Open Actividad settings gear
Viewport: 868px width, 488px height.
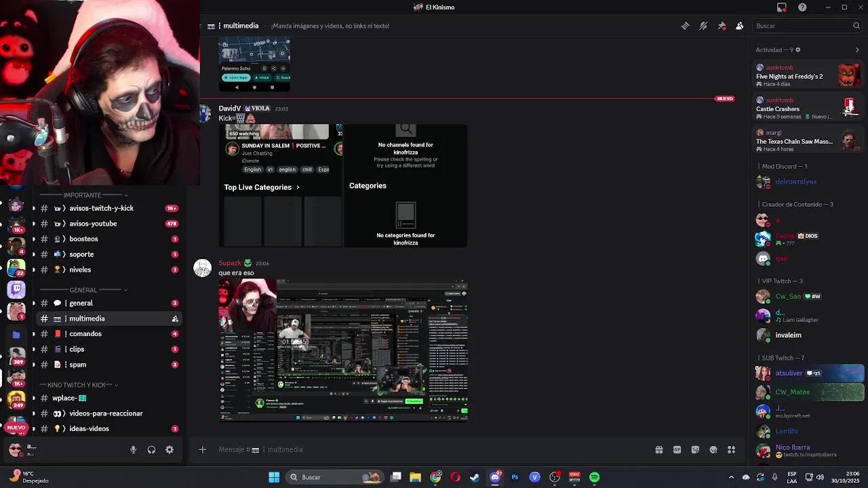click(x=797, y=49)
